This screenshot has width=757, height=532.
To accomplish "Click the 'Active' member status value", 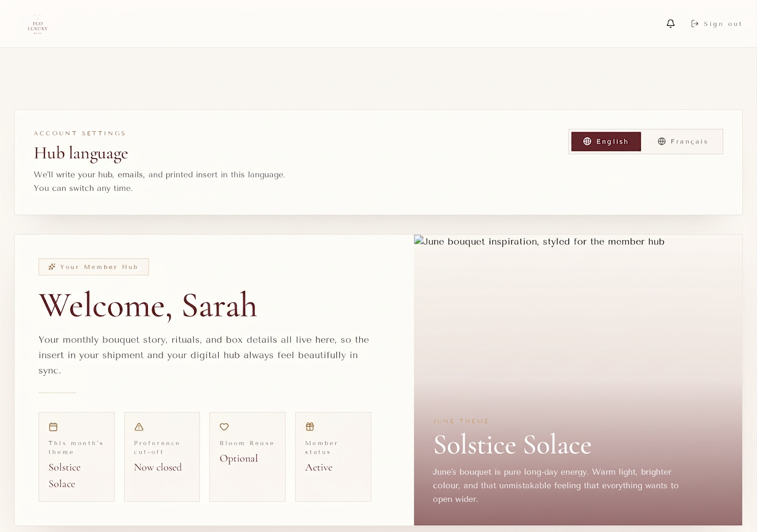I will click(319, 467).
